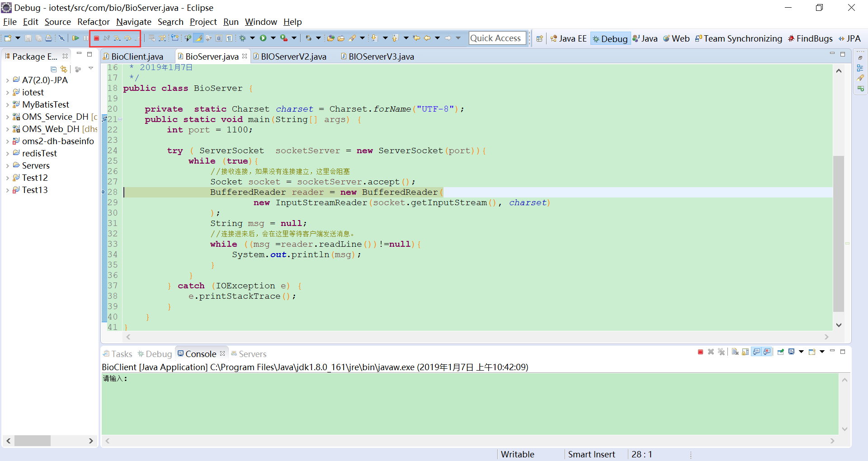868x461 pixels.
Task: Open the Navigate menu
Action: [134, 22]
